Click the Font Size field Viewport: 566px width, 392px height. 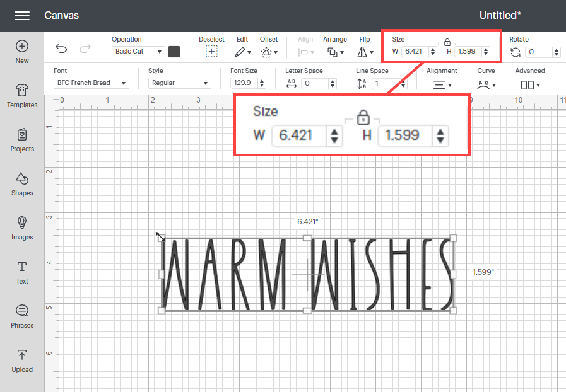tap(244, 83)
